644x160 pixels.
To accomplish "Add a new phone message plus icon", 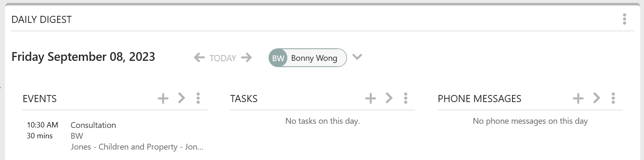I will click(578, 98).
